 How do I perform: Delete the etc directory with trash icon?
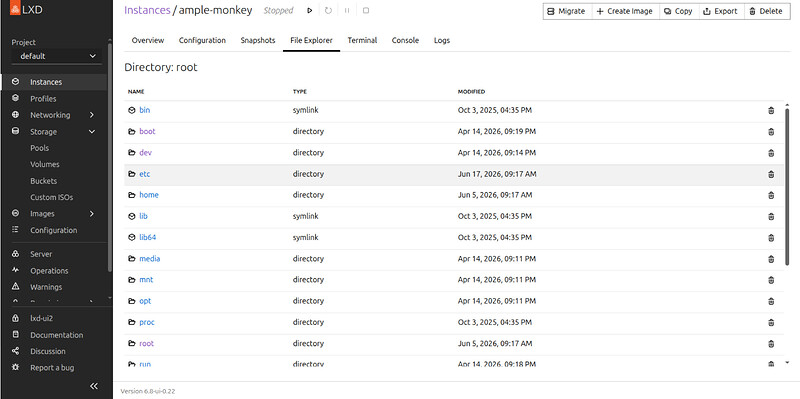[771, 174]
